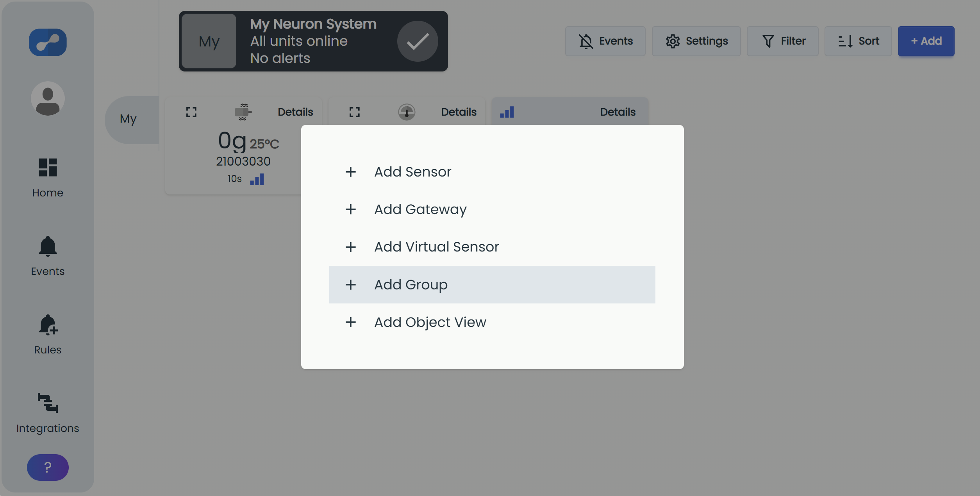This screenshot has height=496, width=980.
Task: Click signal bars icon on third card
Action: click(507, 112)
